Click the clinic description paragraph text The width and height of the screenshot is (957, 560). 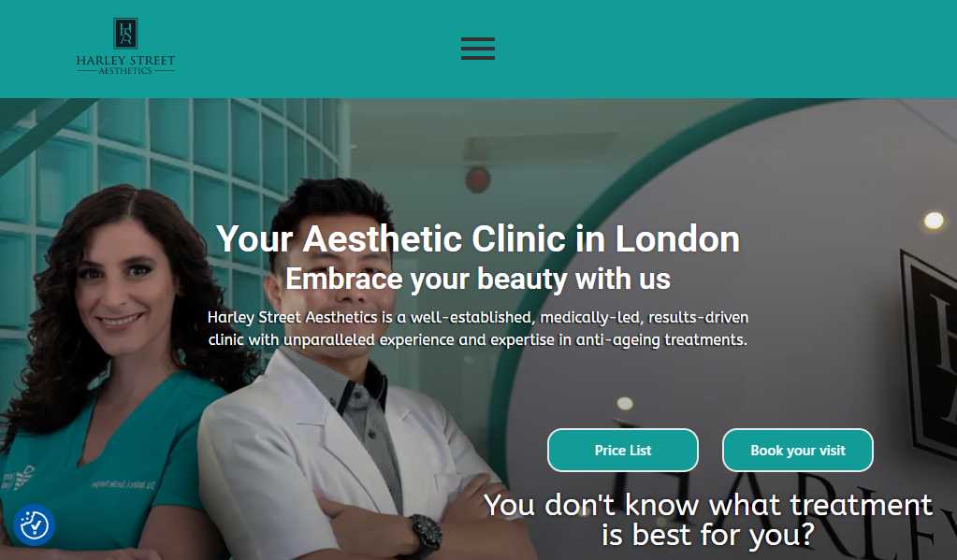[x=478, y=328]
